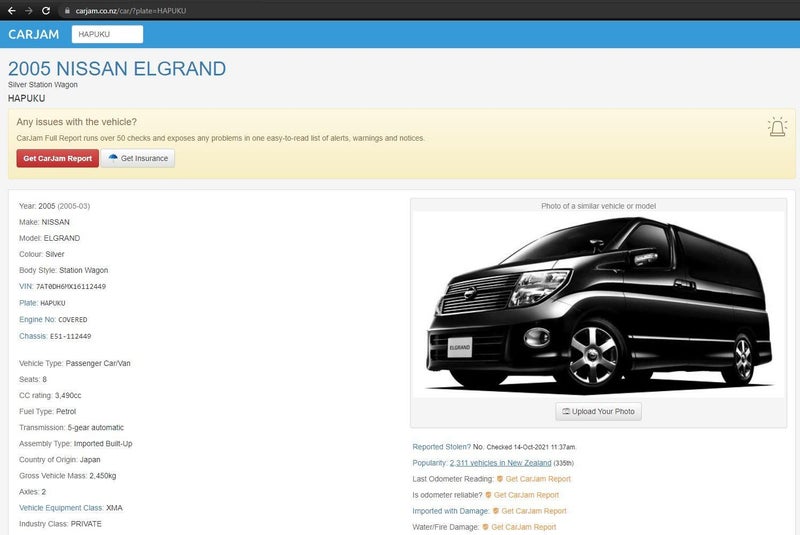Click the black Elgrand vehicle photo
Screen dimensions: 800x535
(x=598, y=304)
